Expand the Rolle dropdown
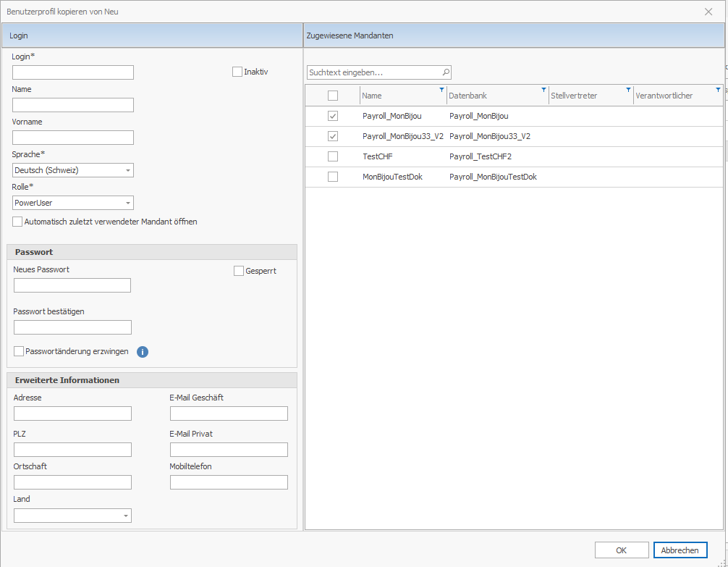728x567 pixels. tap(127, 203)
